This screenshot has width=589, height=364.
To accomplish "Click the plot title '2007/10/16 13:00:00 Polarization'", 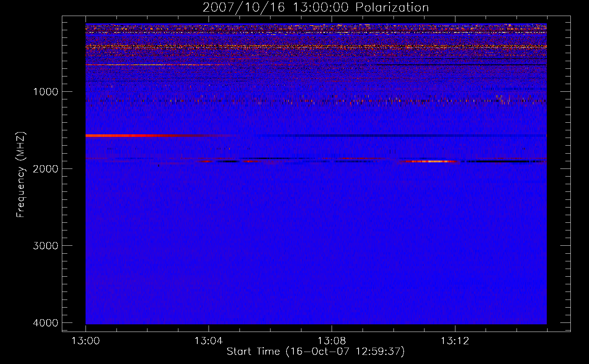I will pos(316,7).
